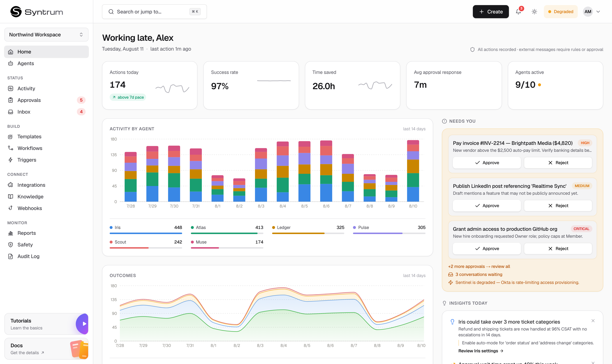The image size is (612, 364).
Task: Click the Pulse legend color dot
Action: (x=354, y=228)
